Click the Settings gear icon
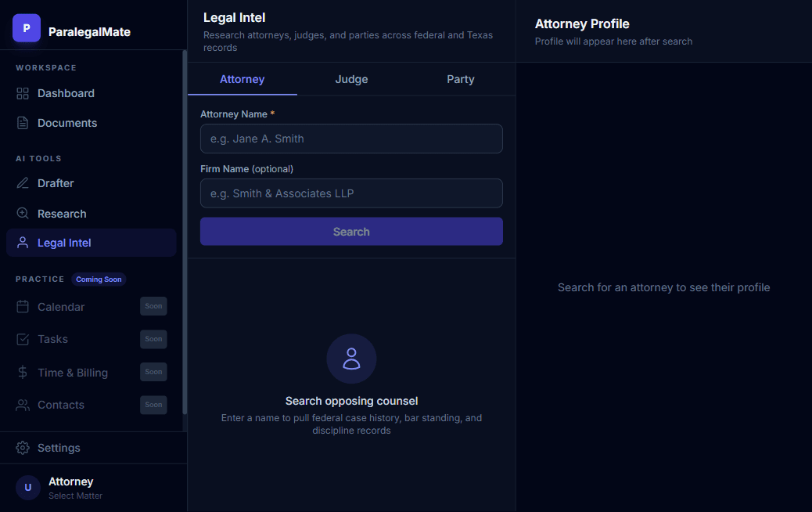The height and width of the screenshot is (512, 812). (x=22, y=448)
